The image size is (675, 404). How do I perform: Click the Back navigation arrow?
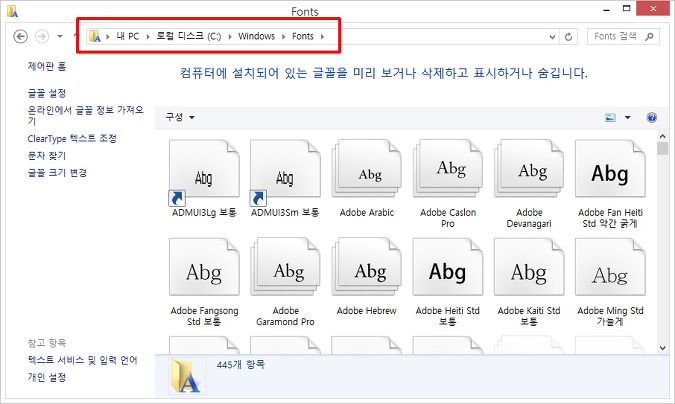tap(20, 37)
